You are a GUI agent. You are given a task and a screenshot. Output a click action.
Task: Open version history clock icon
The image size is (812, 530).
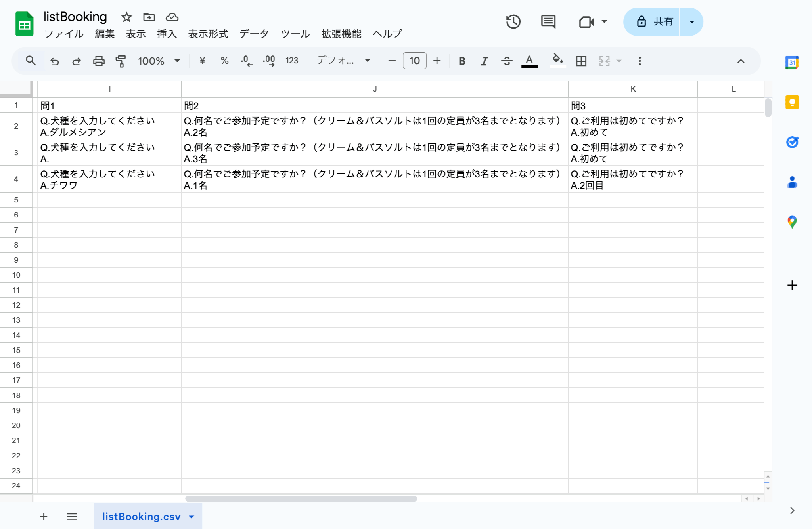pos(513,21)
